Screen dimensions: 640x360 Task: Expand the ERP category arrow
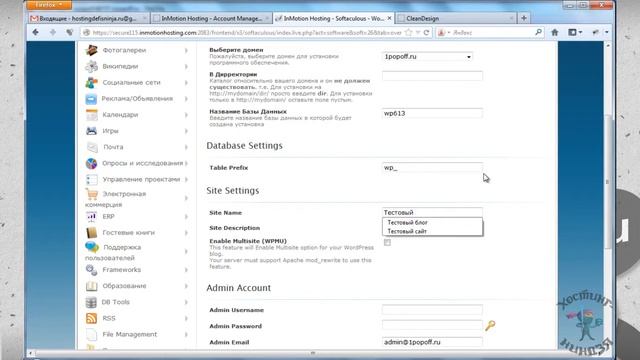point(186,216)
